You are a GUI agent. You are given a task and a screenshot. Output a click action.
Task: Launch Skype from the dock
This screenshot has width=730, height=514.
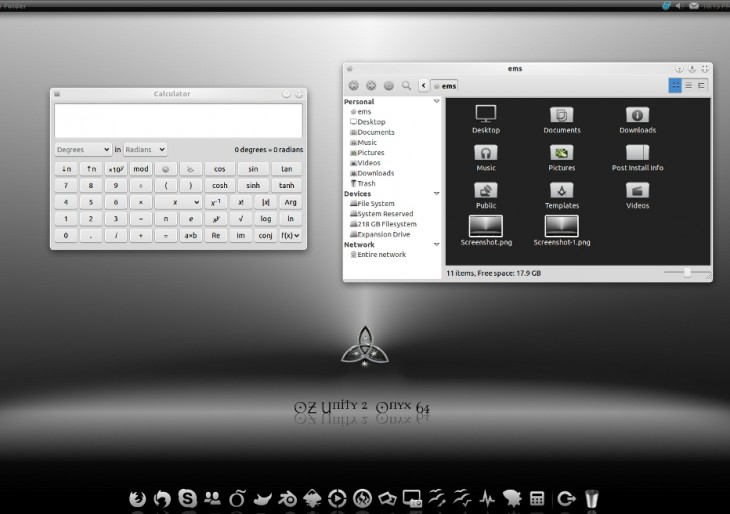click(187, 497)
